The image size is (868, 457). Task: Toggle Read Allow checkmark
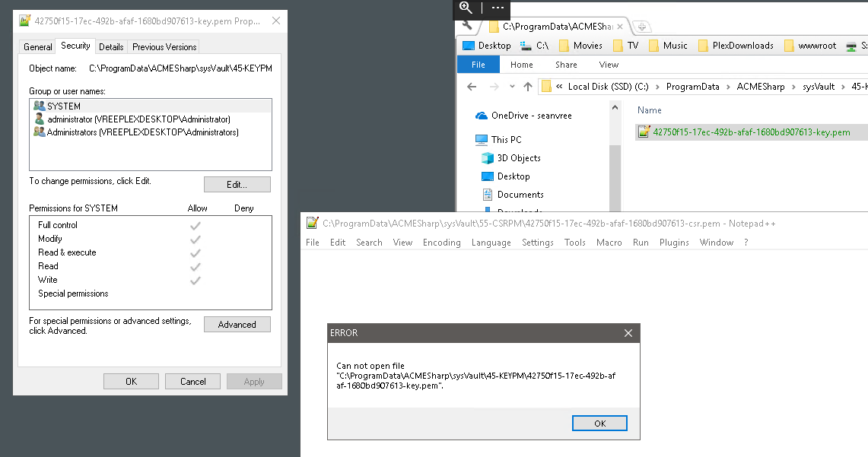click(x=196, y=267)
